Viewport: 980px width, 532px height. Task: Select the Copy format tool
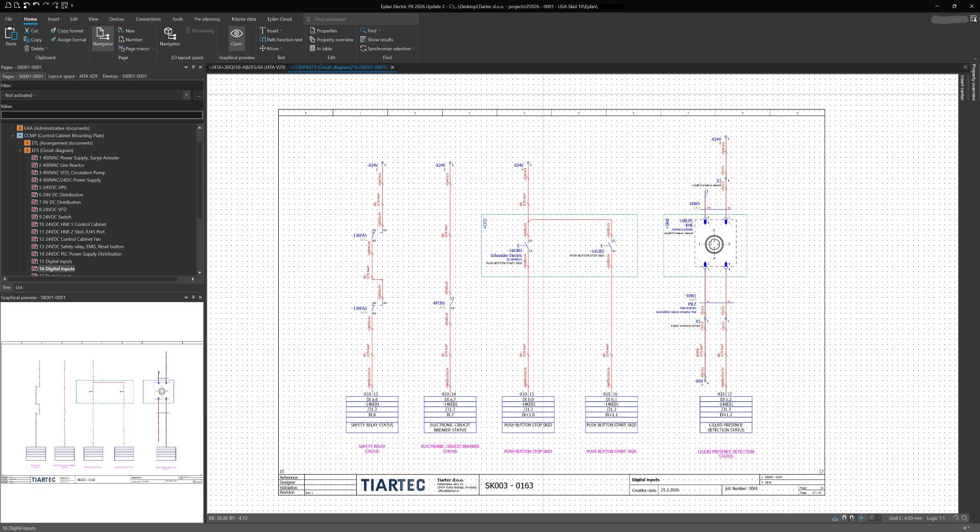[x=67, y=31]
